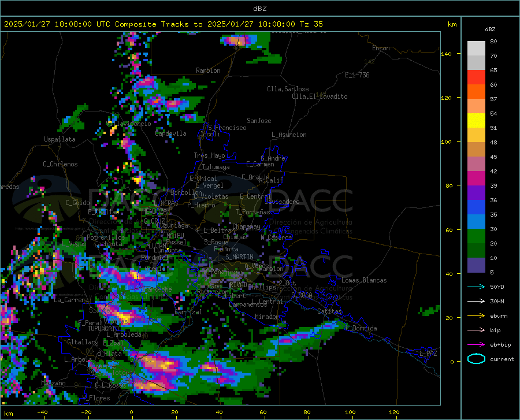
Task: Click the C_Chilenos map label
Action: [x=60, y=164]
